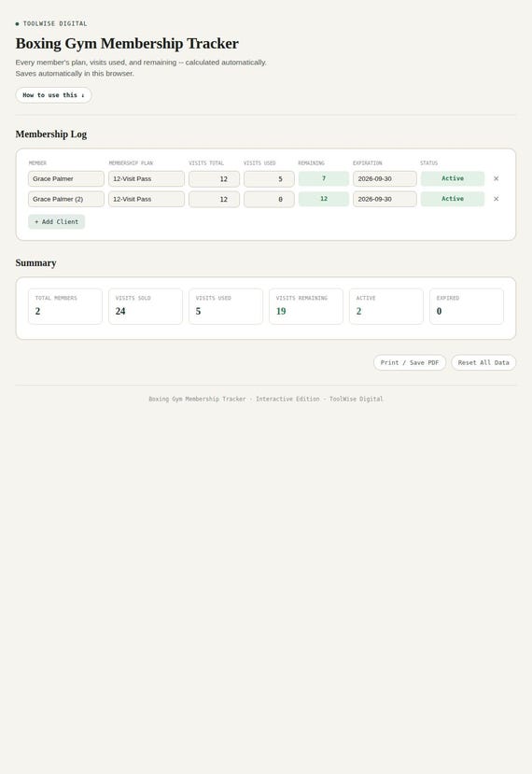Change visits total for Grace Palmer

214,178
